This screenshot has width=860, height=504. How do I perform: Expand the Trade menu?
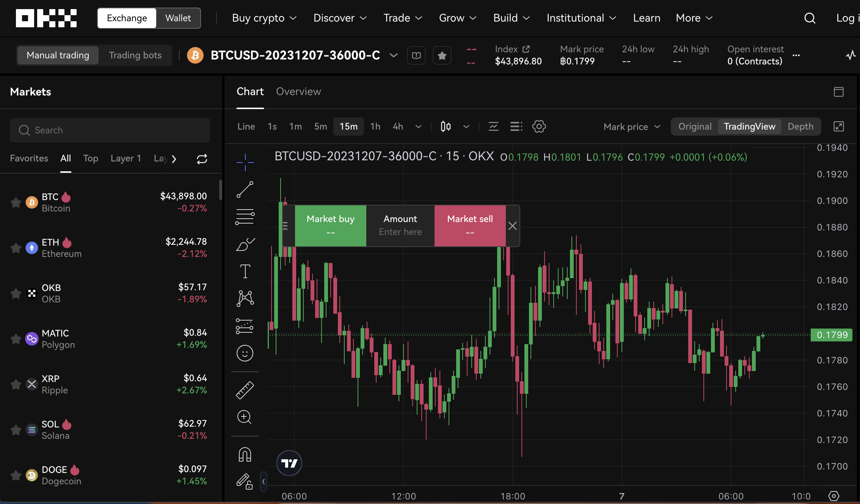[x=403, y=18]
